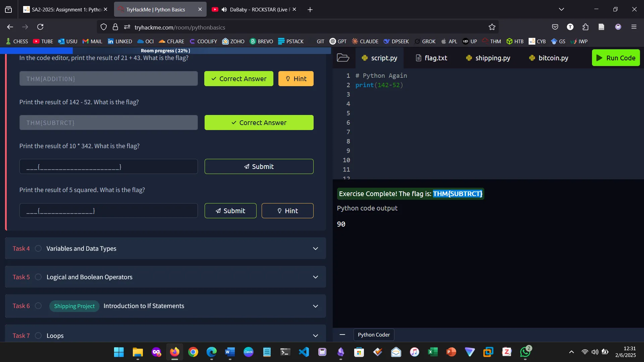Switch to the flag.txt tab
The image size is (644, 362).
pyautogui.click(x=431, y=58)
